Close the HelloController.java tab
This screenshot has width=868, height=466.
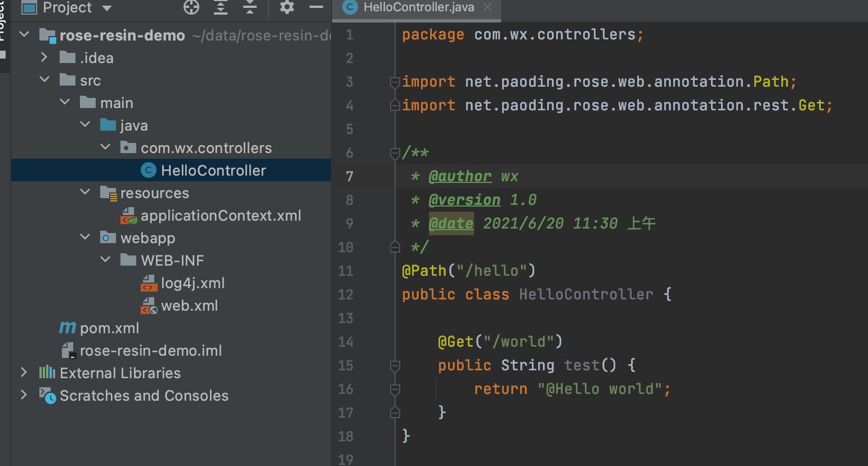pyautogui.click(x=487, y=7)
